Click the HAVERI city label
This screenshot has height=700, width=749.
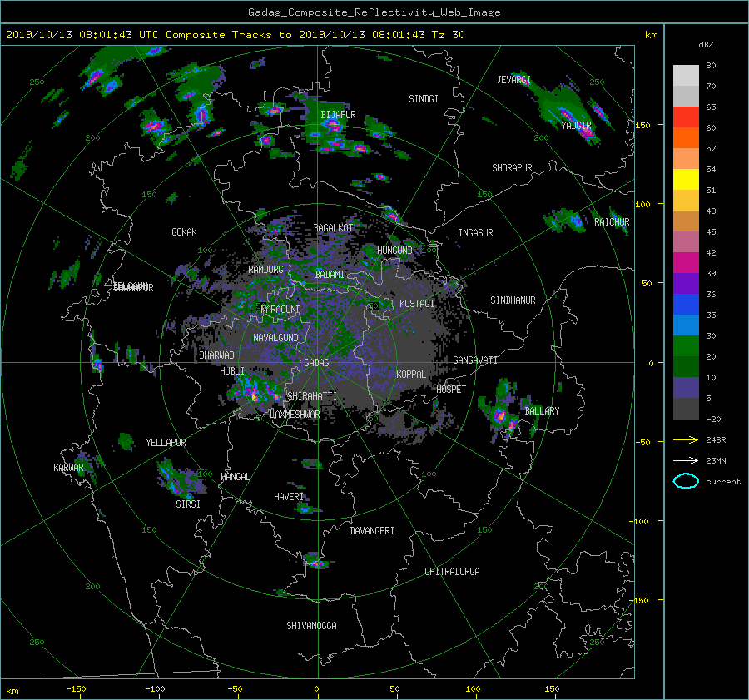point(289,497)
